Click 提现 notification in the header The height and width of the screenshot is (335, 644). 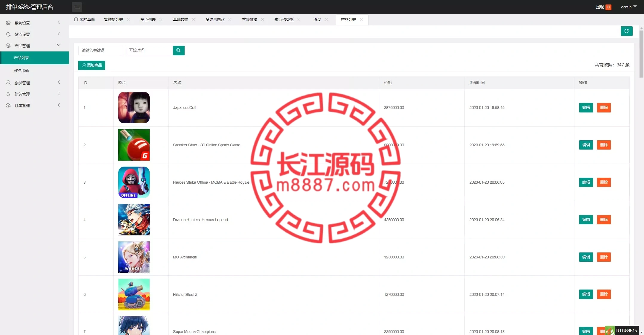(x=603, y=7)
